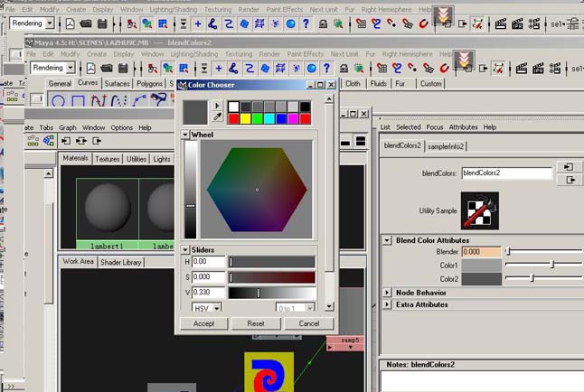Select the Fluids shelf tab

(378, 84)
